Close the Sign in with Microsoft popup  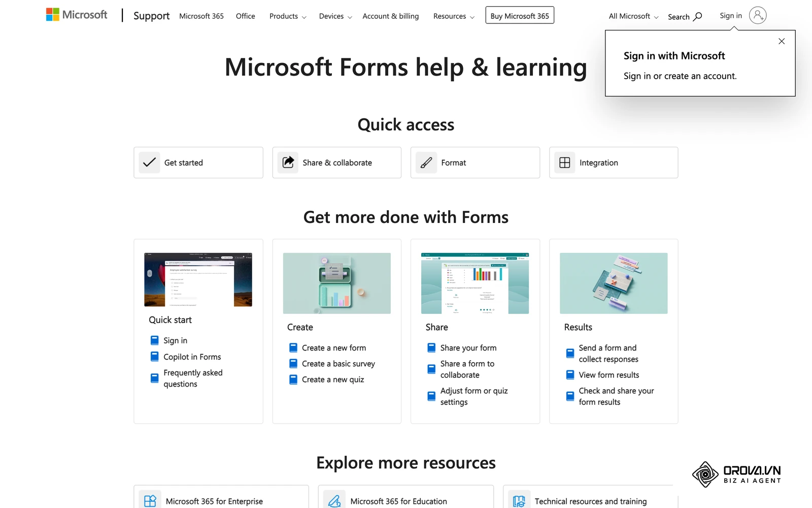[x=782, y=41]
